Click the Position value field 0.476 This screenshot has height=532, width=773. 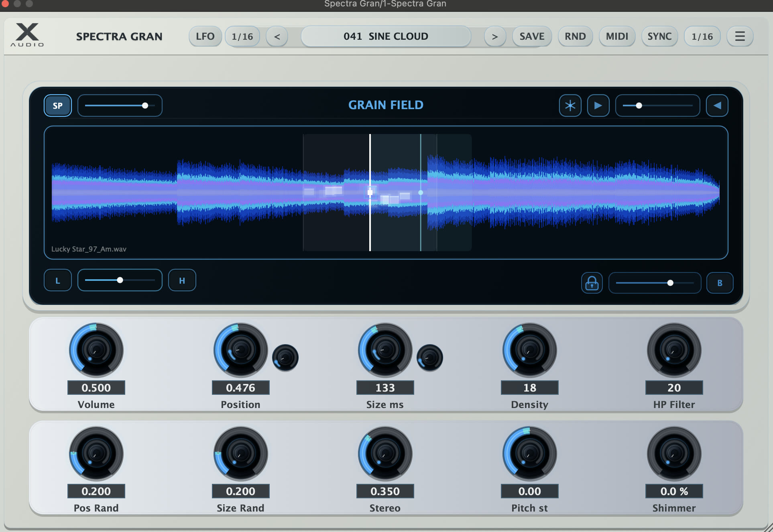(x=241, y=388)
